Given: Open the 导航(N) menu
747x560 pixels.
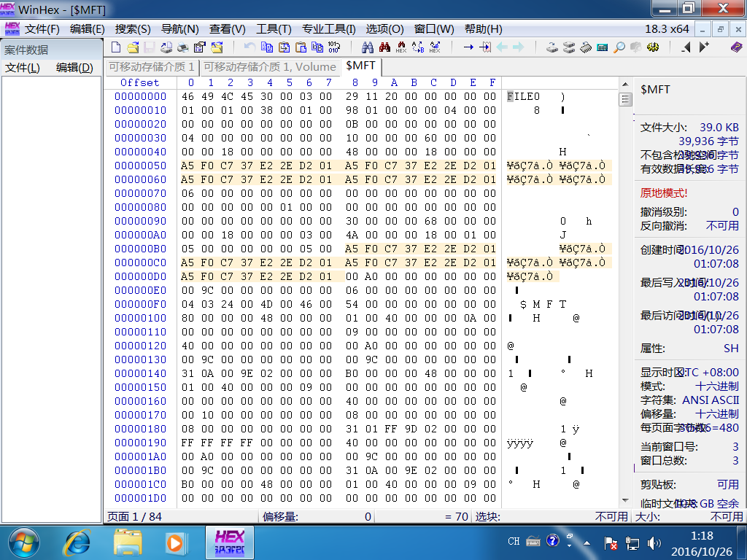Looking at the screenshot, I should [179, 29].
